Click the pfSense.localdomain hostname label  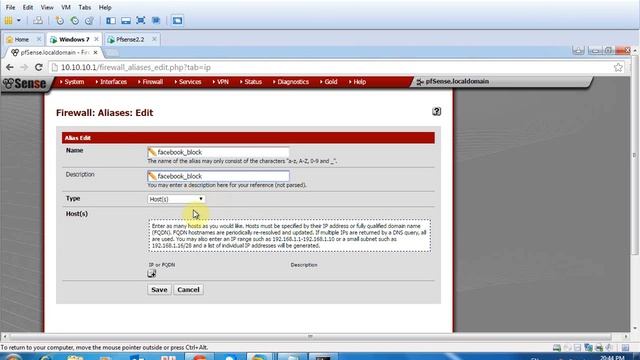pos(457,82)
